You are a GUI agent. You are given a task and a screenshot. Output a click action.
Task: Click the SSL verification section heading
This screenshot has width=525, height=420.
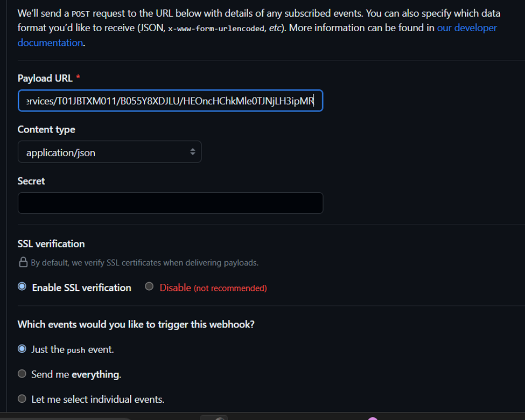click(51, 244)
